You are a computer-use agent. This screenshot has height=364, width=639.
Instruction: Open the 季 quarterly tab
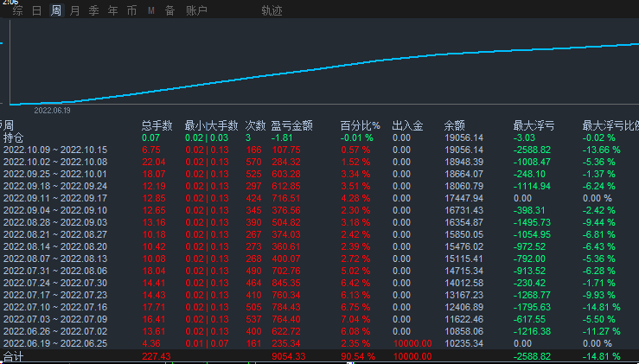93,10
